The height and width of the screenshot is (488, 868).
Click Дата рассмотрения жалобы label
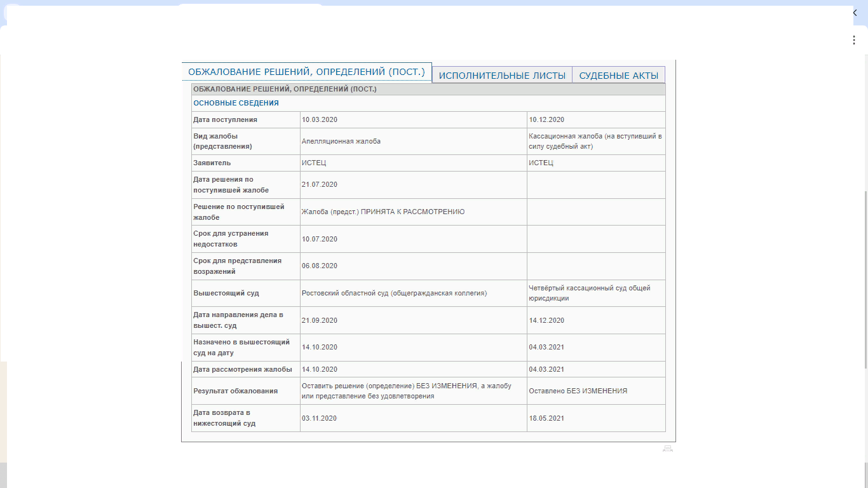coord(243,369)
